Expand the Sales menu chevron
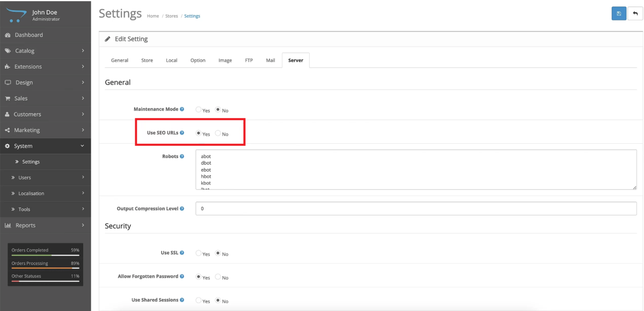644x311 pixels. (x=83, y=99)
